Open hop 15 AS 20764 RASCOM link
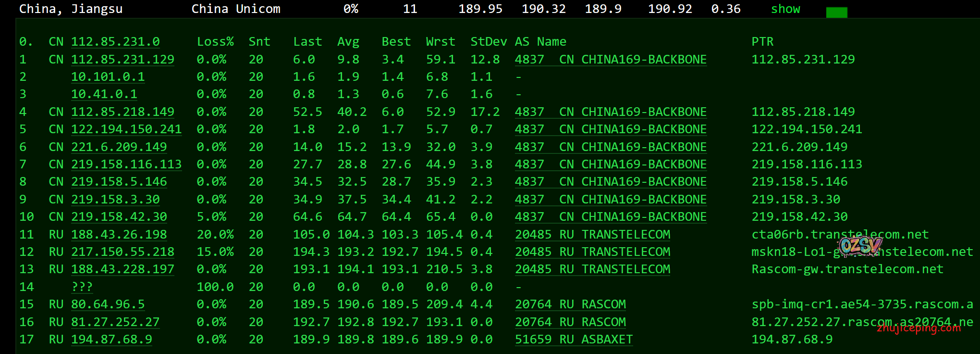This screenshot has width=980, height=354. point(570,304)
